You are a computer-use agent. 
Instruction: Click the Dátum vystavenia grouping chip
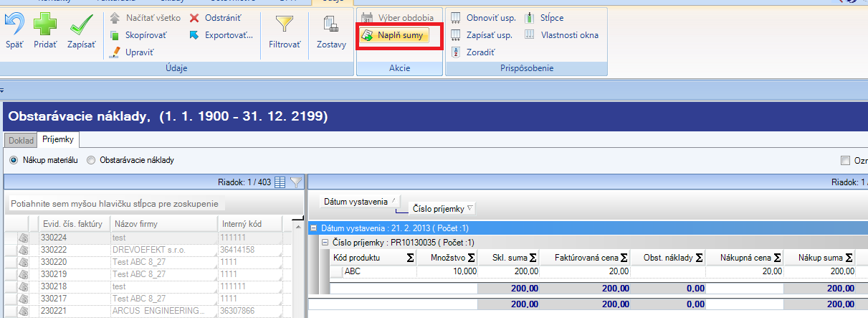pos(359,202)
